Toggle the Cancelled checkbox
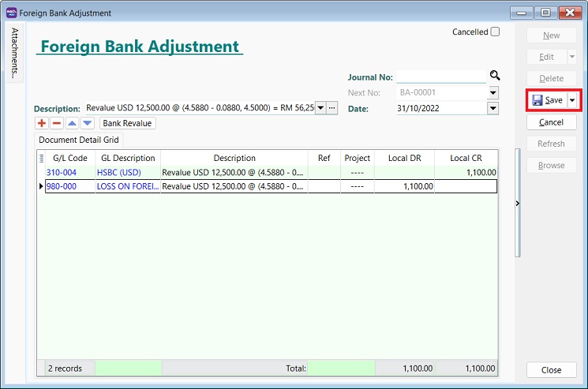 point(495,32)
